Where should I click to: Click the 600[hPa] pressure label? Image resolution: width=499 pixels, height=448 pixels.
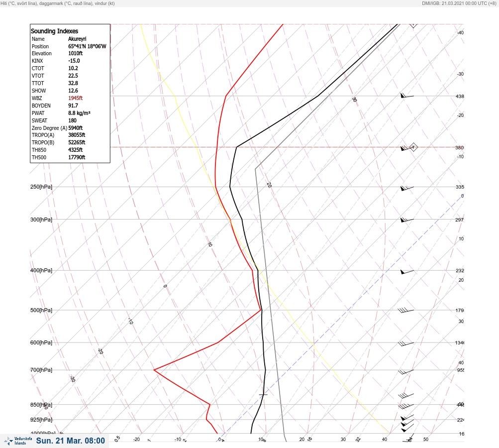pyautogui.click(x=41, y=342)
